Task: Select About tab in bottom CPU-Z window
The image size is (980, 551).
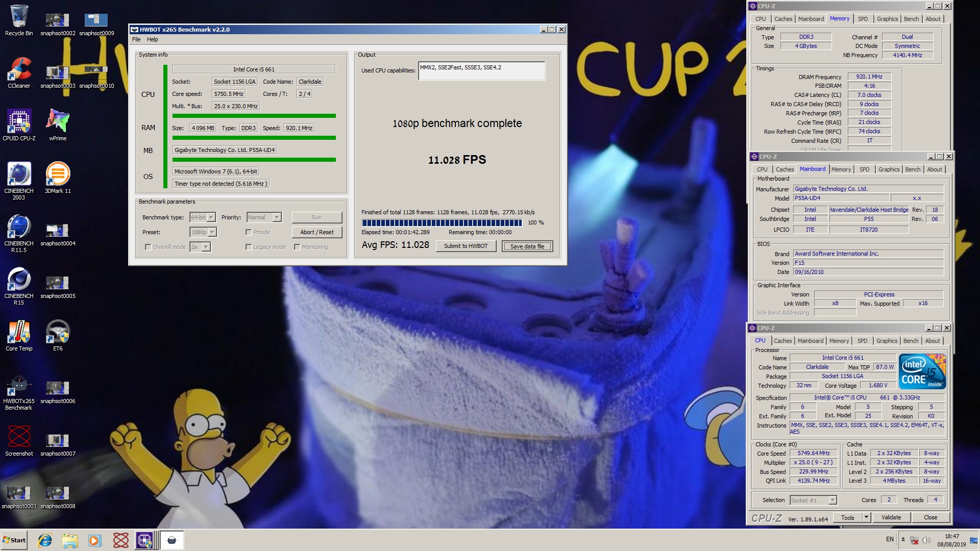Action: tap(932, 341)
